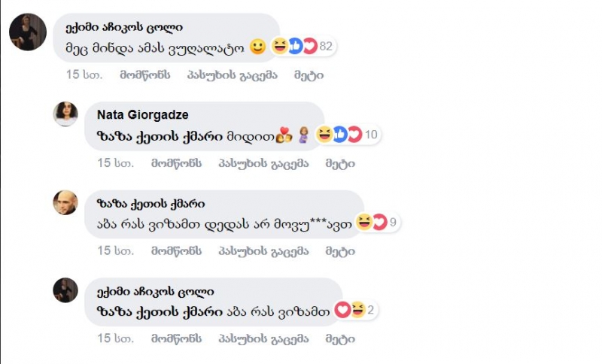Open the reactions with count 9
Viewport: 602px width, 364px height.
(x=377, y=223)
